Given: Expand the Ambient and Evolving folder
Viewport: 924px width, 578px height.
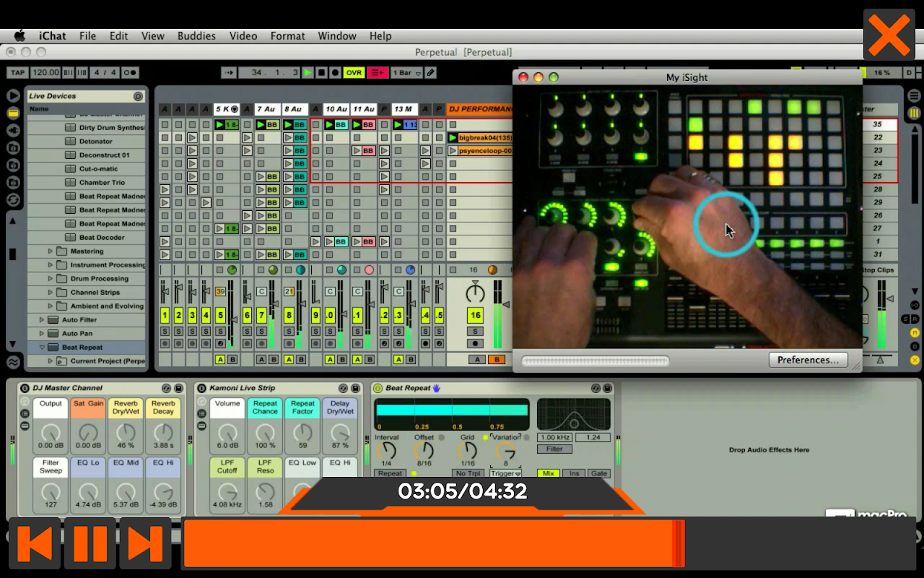Looking at the screenshot, I should coord(51,306).
